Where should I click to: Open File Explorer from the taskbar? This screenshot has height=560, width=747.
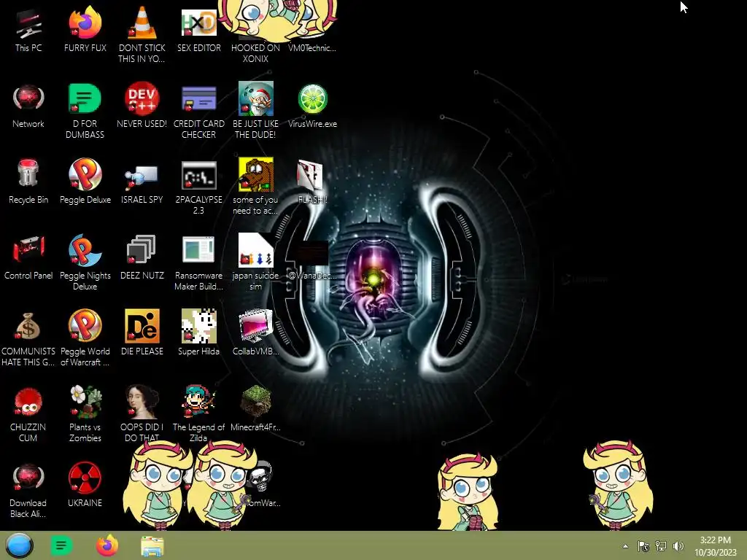click(152, 546)
